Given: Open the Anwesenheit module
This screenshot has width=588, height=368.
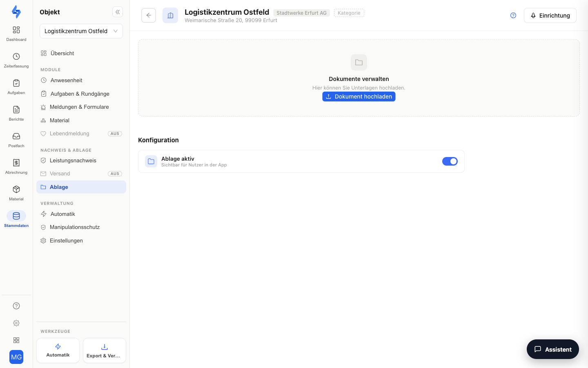Looking at the screenshot, I should point(81,80).
